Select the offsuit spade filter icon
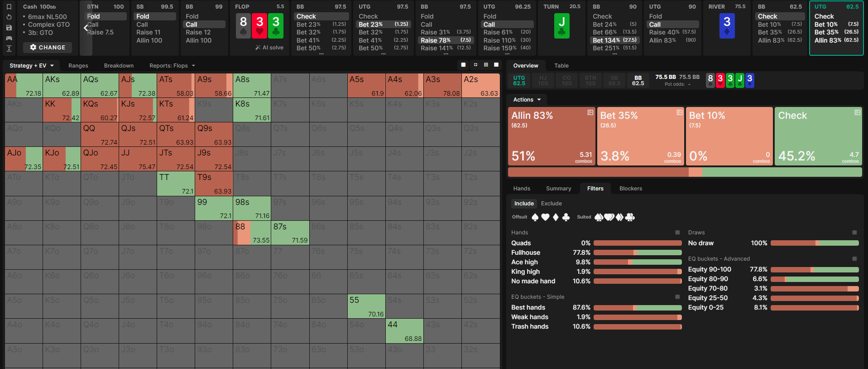868x369 pixels. pos(535,217)
